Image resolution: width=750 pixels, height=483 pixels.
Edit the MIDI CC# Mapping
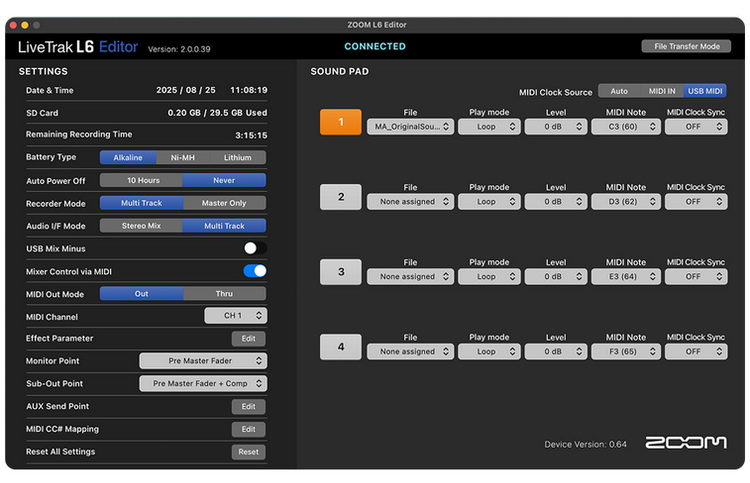(249, 429)
